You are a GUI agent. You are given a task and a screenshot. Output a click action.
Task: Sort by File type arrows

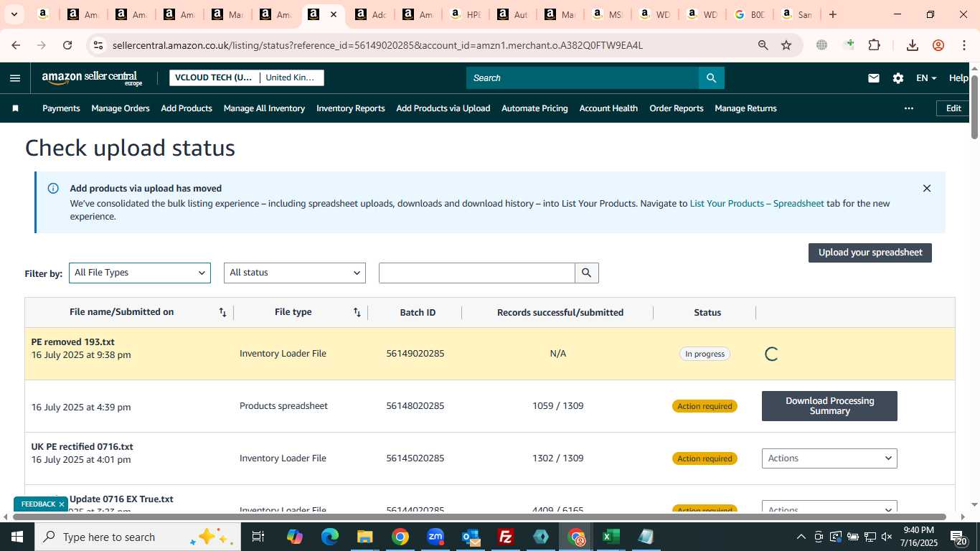point(357,312)
